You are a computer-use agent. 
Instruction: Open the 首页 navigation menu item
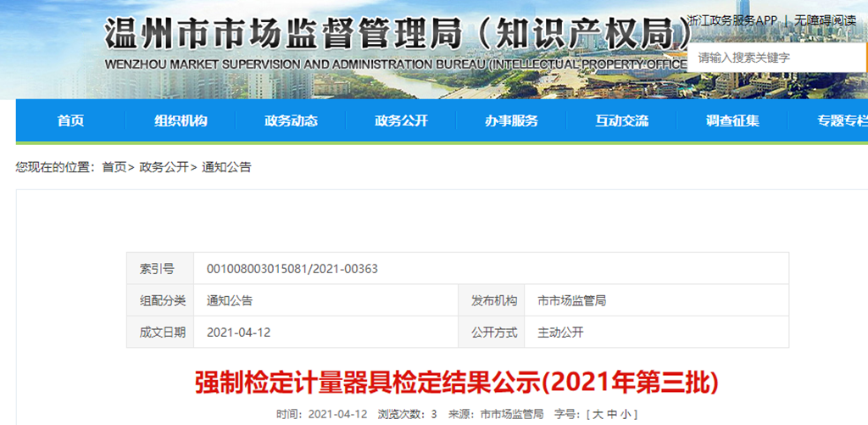coord(71,120)
